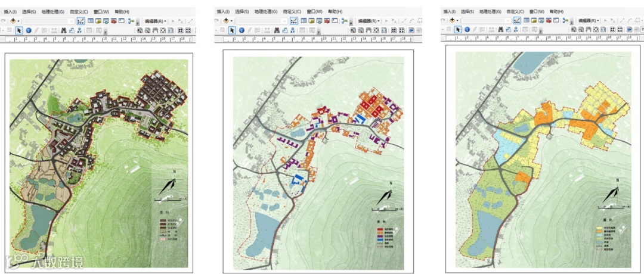Open ArcToolbox icon in middle window

(x=327, y=21)
